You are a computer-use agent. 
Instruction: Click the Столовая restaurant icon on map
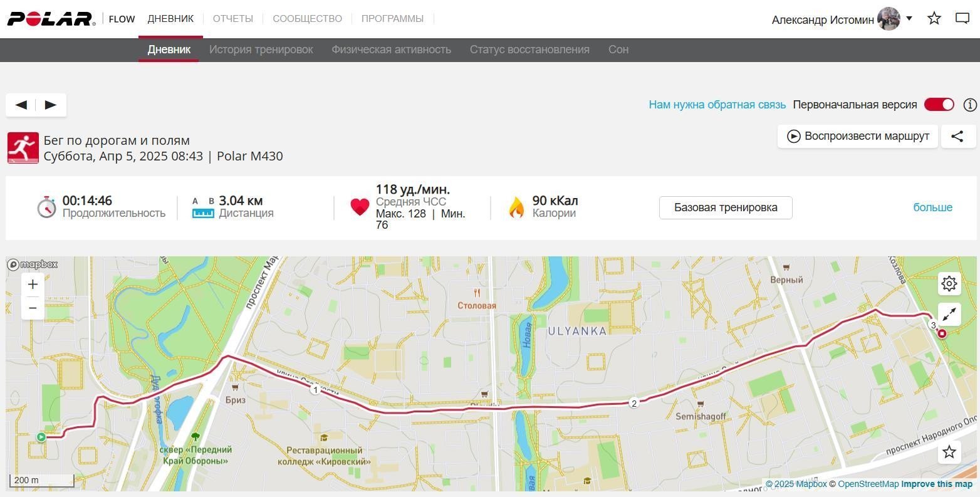[x=477, y=293]
